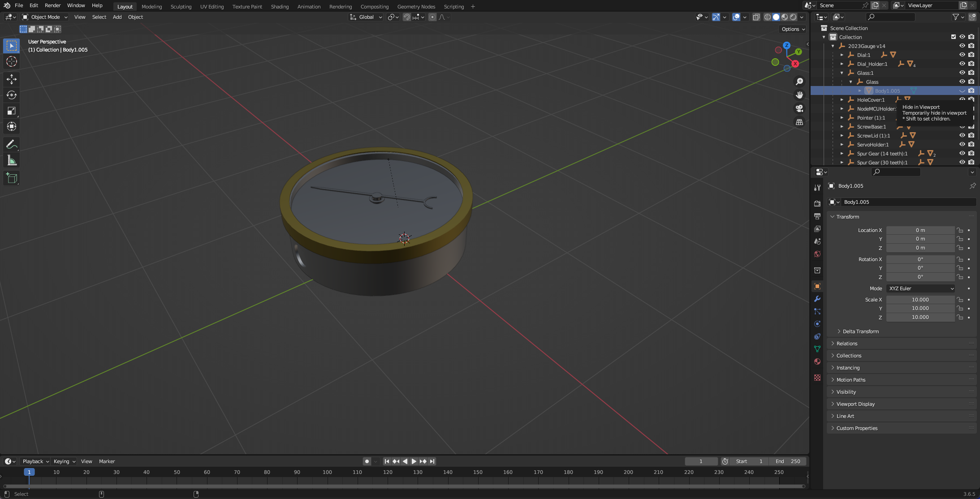Activate the Rotate tool
This screenshot has height=499, width=980.
(x=12, y=95)
